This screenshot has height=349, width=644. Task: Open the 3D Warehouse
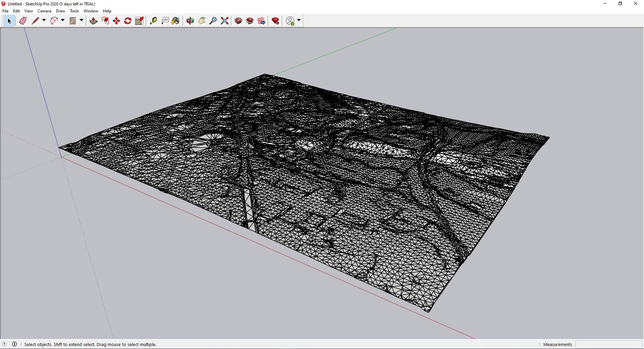coord(238,21)
